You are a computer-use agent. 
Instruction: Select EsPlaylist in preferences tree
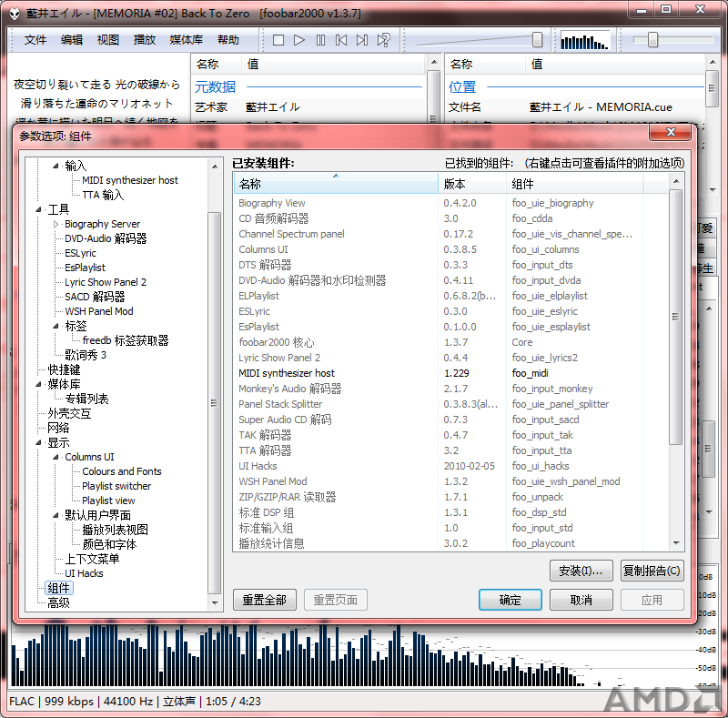coord(85,268)
